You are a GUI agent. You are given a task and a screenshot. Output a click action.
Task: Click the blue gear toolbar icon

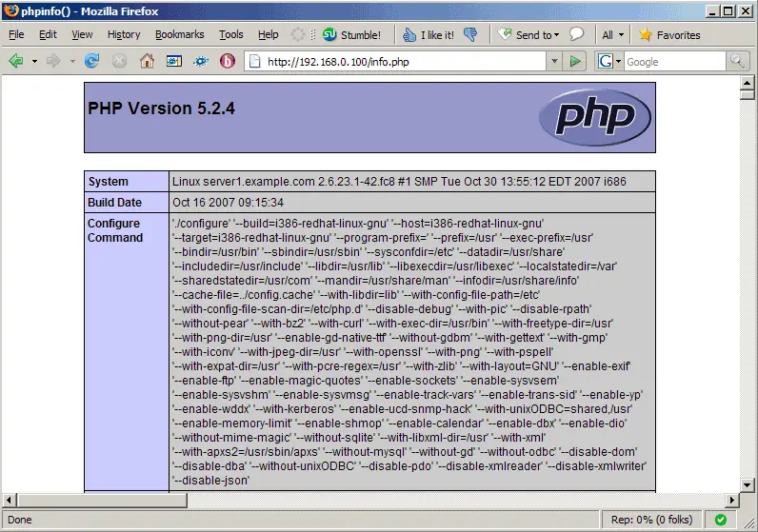pos(201,61)
